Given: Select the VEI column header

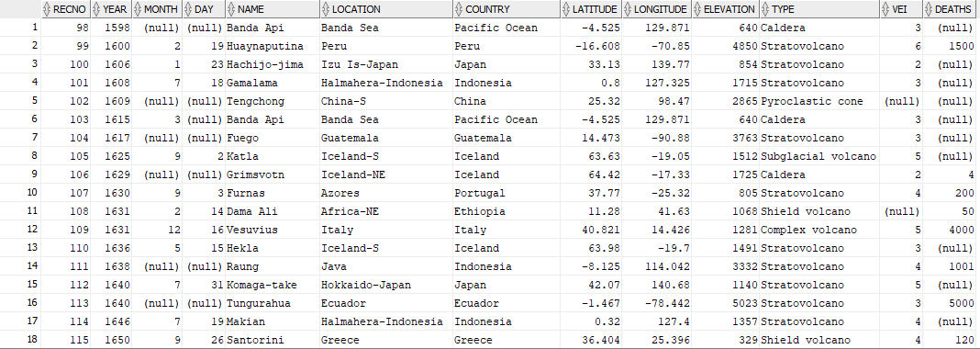Looking at the screenshot, I should coord(901,9).
